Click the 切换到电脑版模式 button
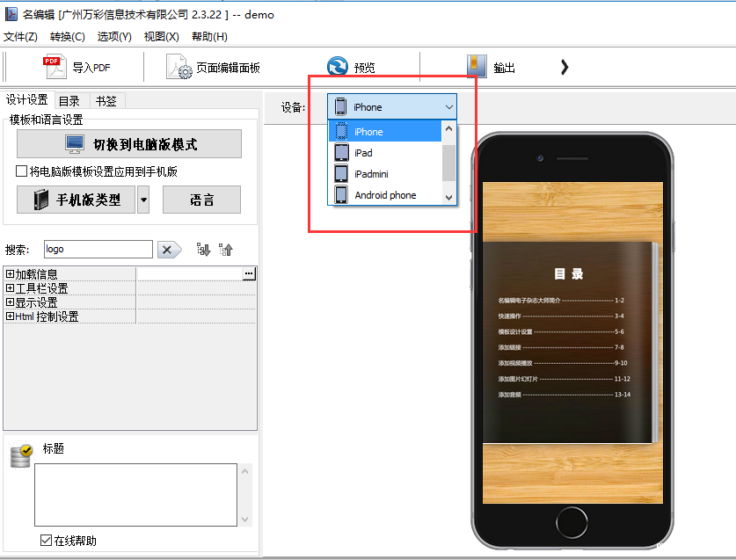Viewport: 736px width, 560px height. [x=129, y=144]
